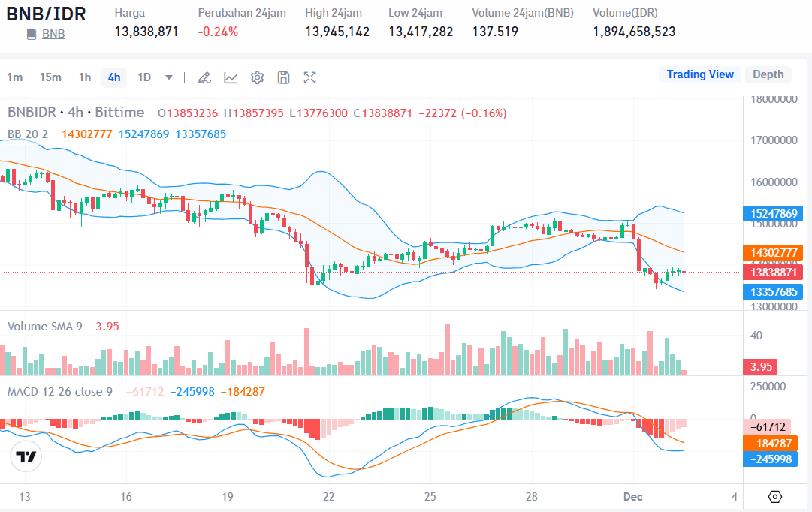Open the drawing tools pencil icon
This screenshot has height=512, width=812.
point(204,77)
